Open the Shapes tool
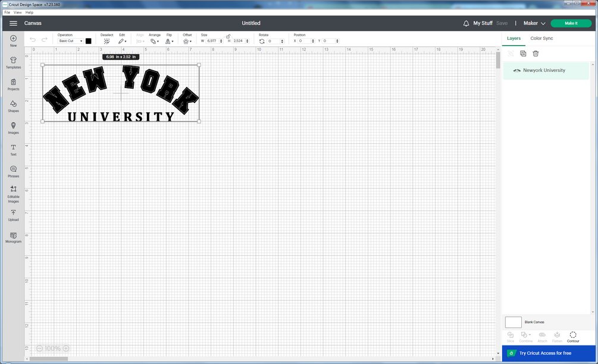The image size is (598, 364). coord(13,106)
